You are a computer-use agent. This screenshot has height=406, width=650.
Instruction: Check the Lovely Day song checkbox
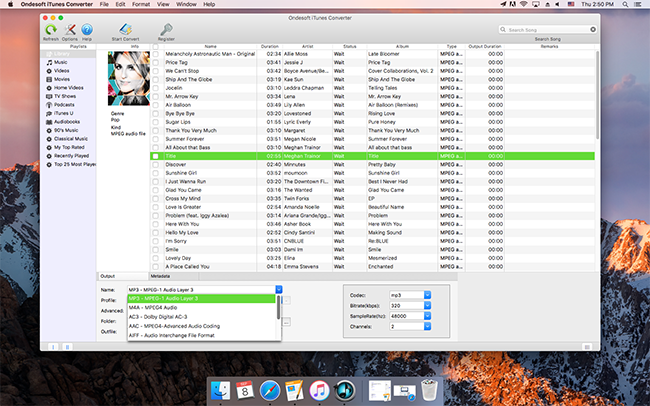tap(155, 258)
